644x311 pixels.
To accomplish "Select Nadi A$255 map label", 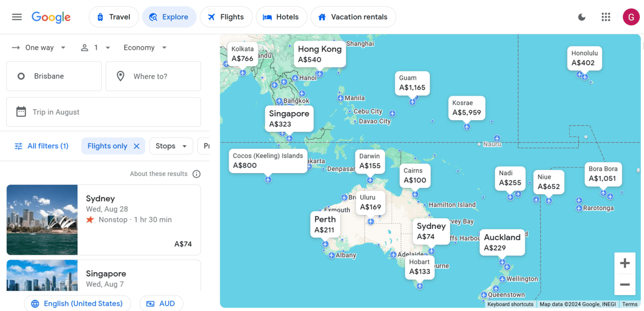I will pyautogui.click(x=510, y=178).
